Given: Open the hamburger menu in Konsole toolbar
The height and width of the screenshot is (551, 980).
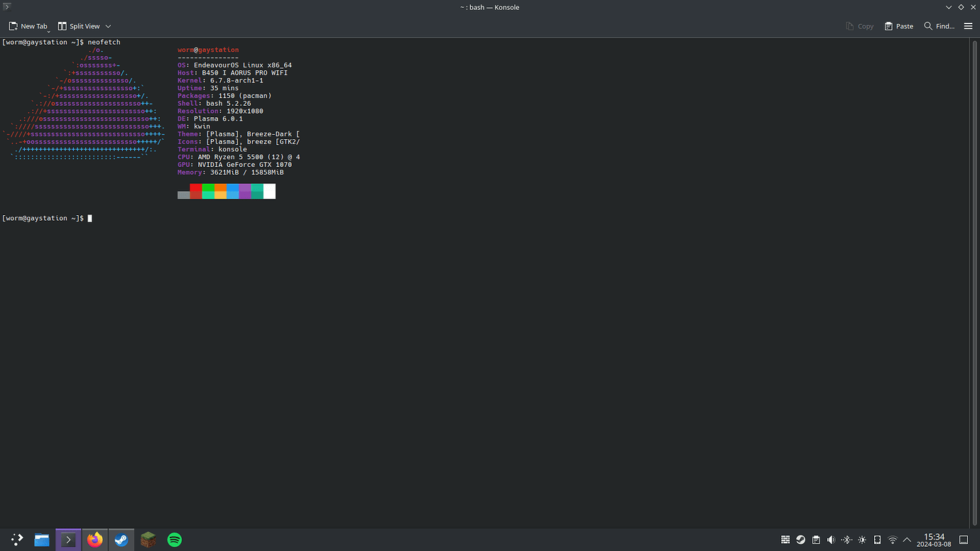Looking at the screenshot, I should (x=968, y=26).
